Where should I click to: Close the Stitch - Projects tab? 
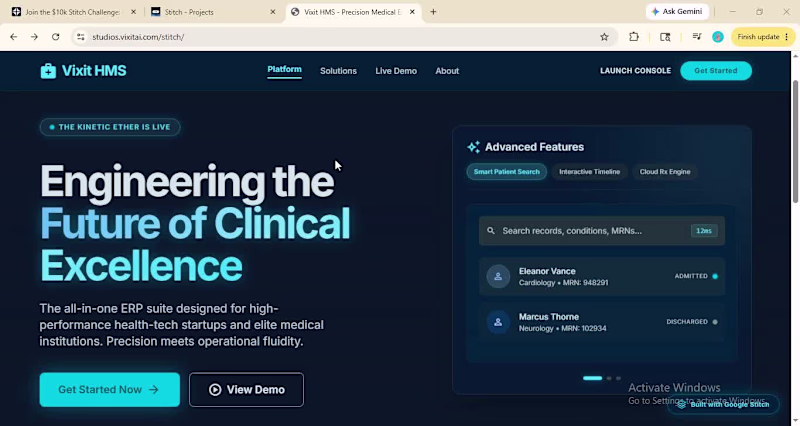click(273, 12)
